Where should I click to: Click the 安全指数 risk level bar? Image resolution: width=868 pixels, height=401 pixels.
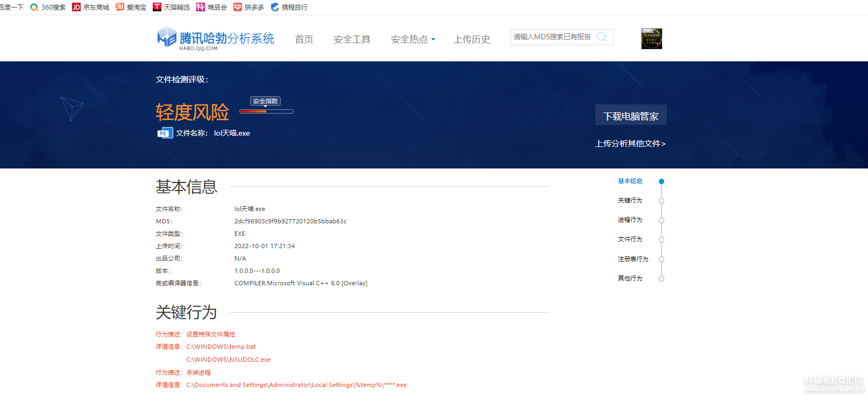point(266,111)
